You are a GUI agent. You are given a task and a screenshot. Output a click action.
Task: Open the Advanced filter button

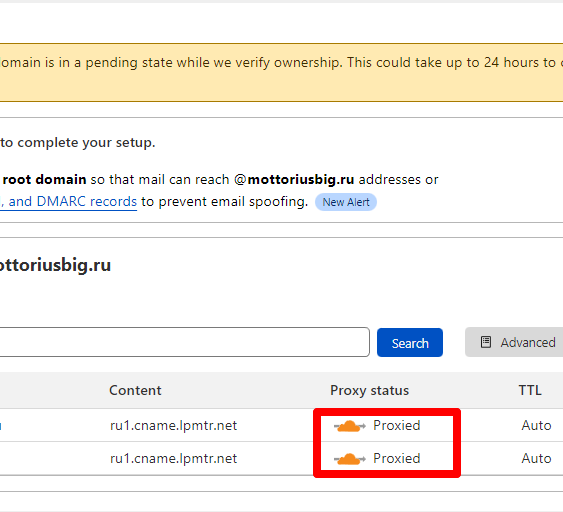coord(514,343)
